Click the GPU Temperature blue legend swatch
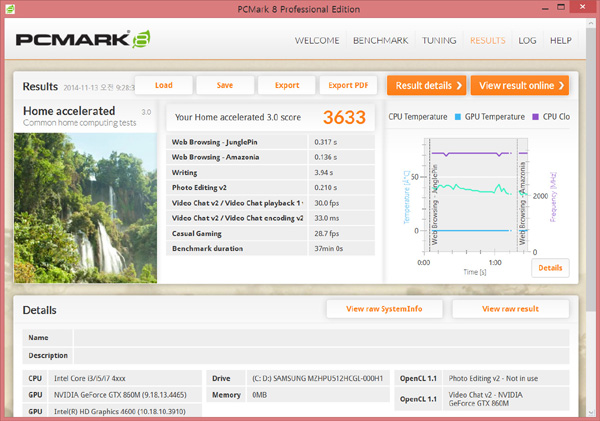The height and width of the screenshot is (421, 600). point(459,117)
